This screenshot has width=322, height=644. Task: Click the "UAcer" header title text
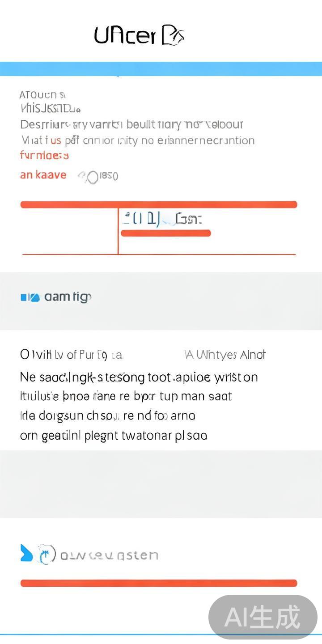pyautogui.click(x=124, y=36)
